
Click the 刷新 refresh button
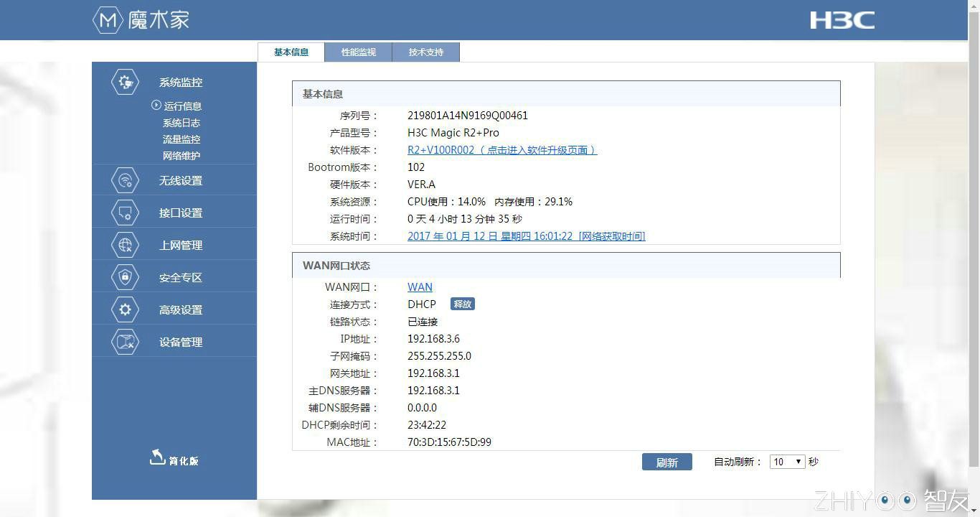(x=667, y=462)
